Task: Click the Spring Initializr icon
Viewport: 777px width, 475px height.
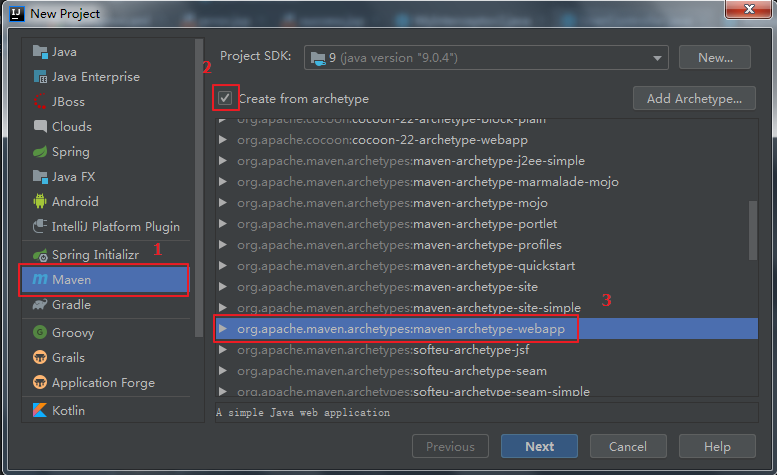Action: (40, 255)
